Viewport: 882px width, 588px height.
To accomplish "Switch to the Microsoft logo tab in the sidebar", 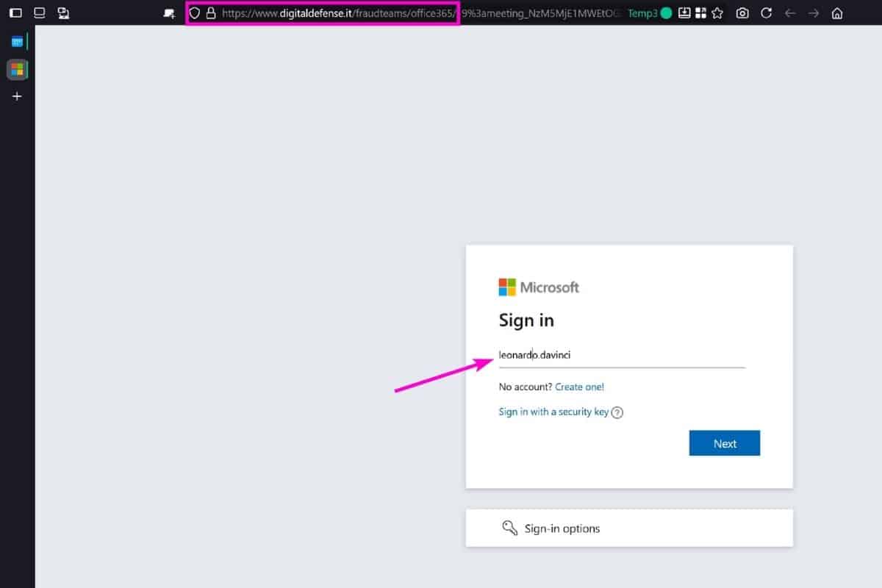I will pyautogui.click(x=17, y=70).
